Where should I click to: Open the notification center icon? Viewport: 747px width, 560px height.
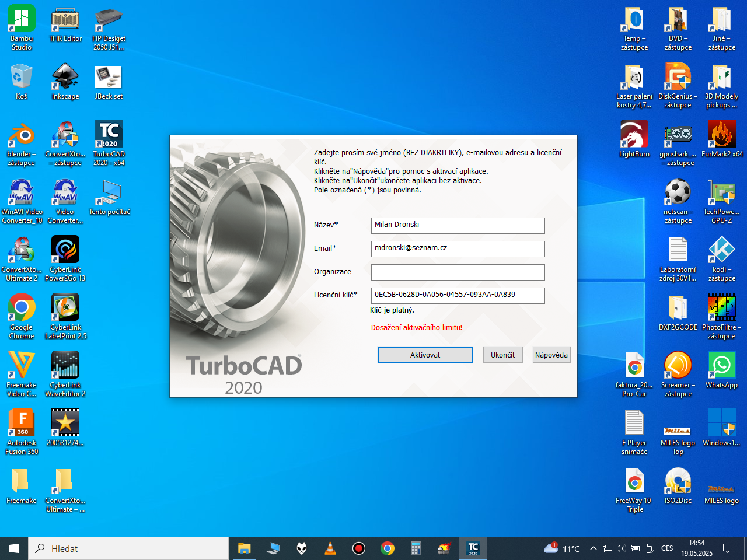click(728, 548)
